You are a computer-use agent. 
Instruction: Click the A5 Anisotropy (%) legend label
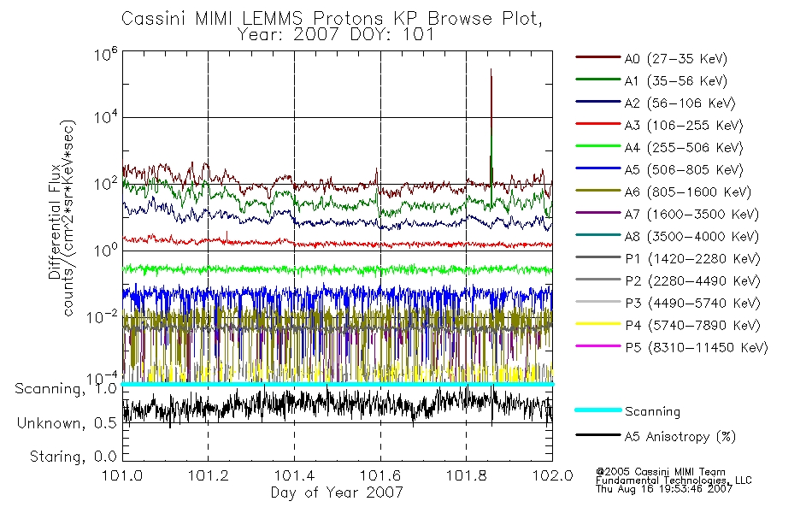click(x=680, y=437)
